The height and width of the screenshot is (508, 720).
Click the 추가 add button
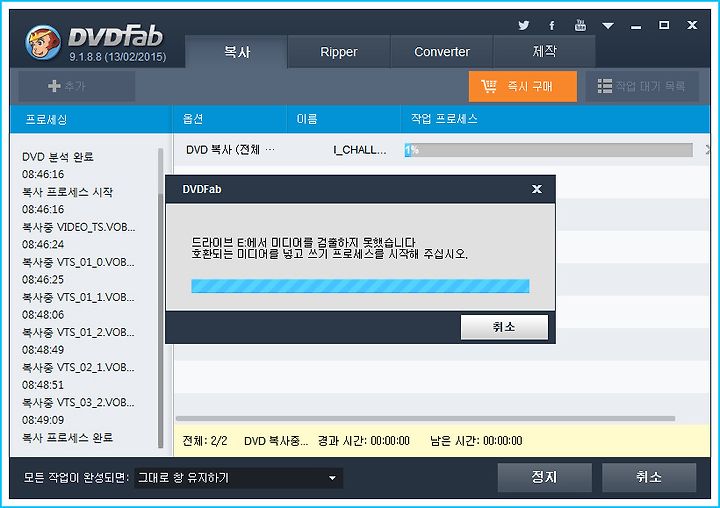tap(77, 86)
